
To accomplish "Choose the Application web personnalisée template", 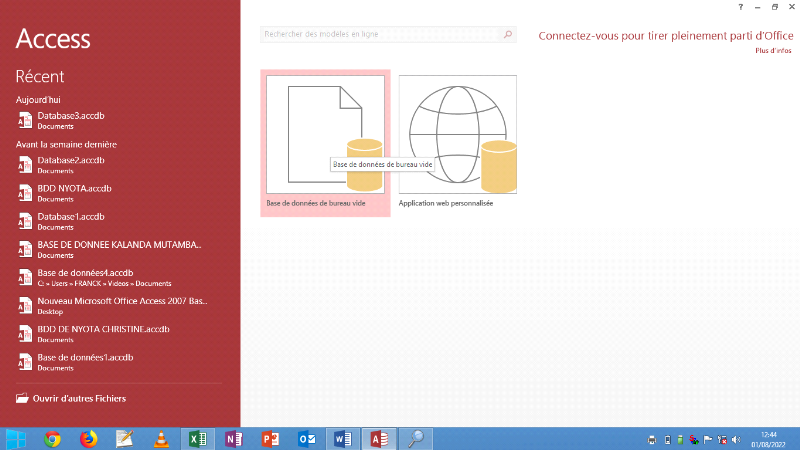I will 457,135.
